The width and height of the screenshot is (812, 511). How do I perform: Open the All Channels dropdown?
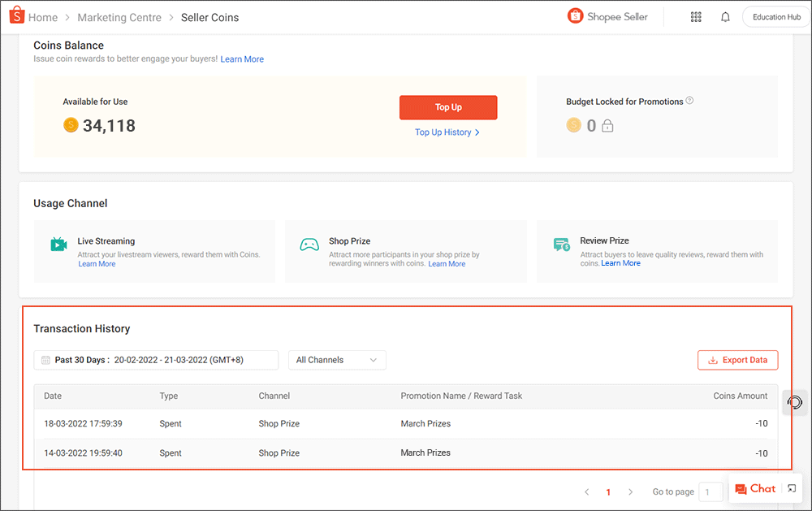tap(337, 359)
